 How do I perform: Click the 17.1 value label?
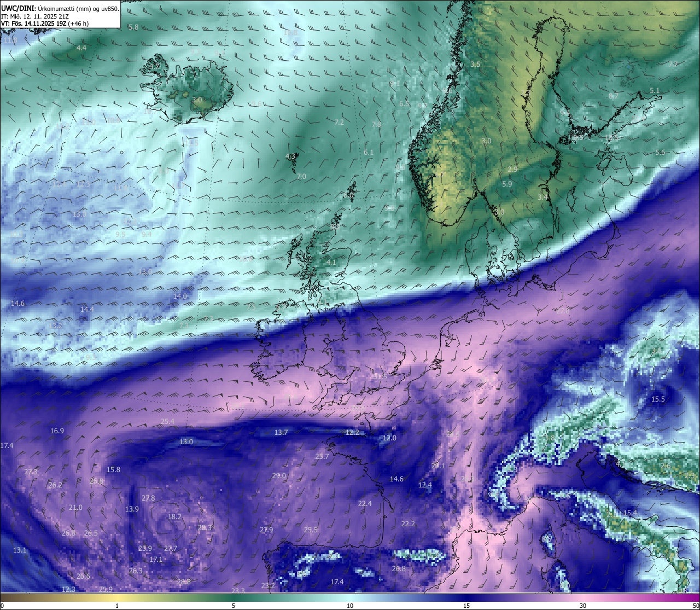156,560
